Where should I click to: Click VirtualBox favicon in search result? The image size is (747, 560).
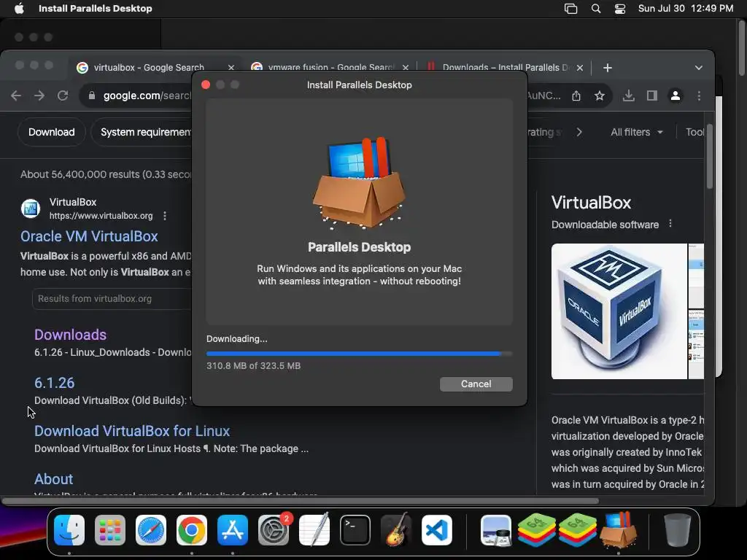click(31, 209)
